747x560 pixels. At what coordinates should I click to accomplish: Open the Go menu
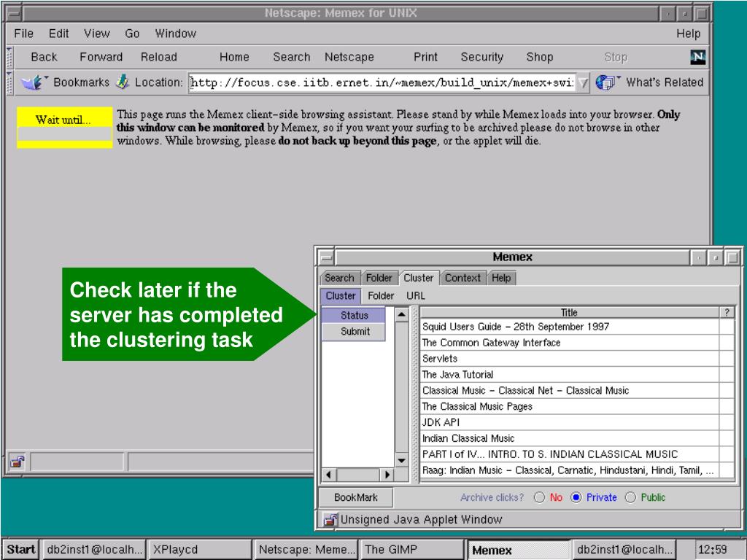(132, 34)
